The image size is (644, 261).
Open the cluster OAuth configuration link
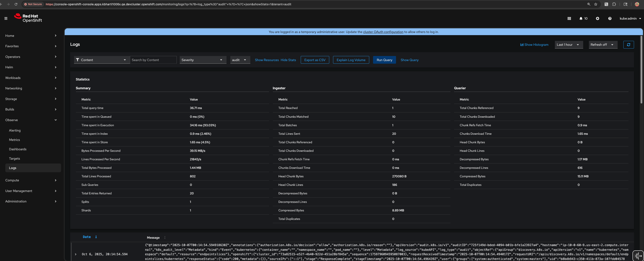point(383,32)
